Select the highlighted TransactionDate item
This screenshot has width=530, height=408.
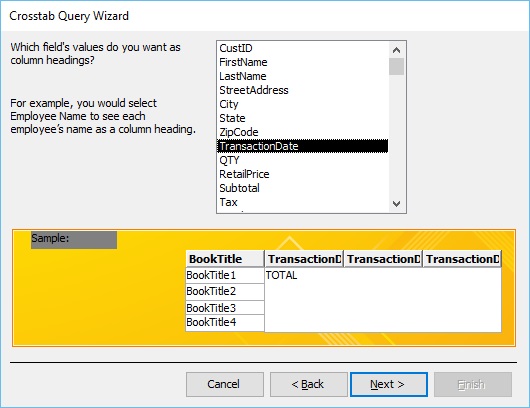[303, 146]
